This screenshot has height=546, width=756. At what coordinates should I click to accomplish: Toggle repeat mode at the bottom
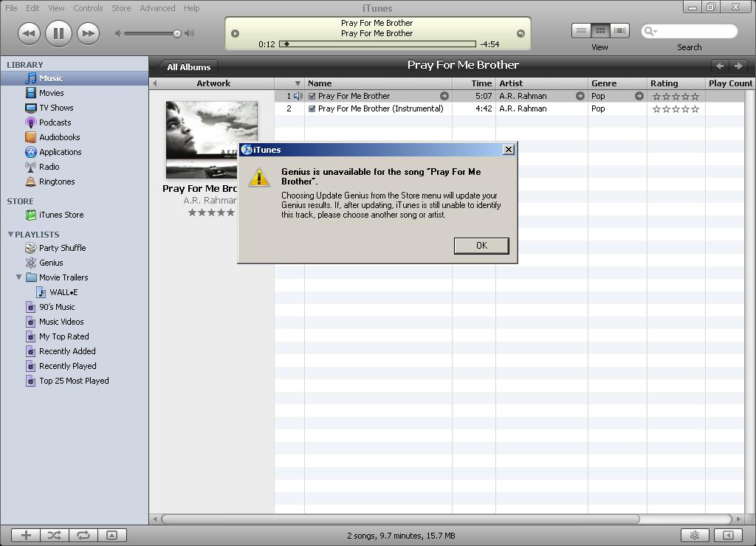83,536
